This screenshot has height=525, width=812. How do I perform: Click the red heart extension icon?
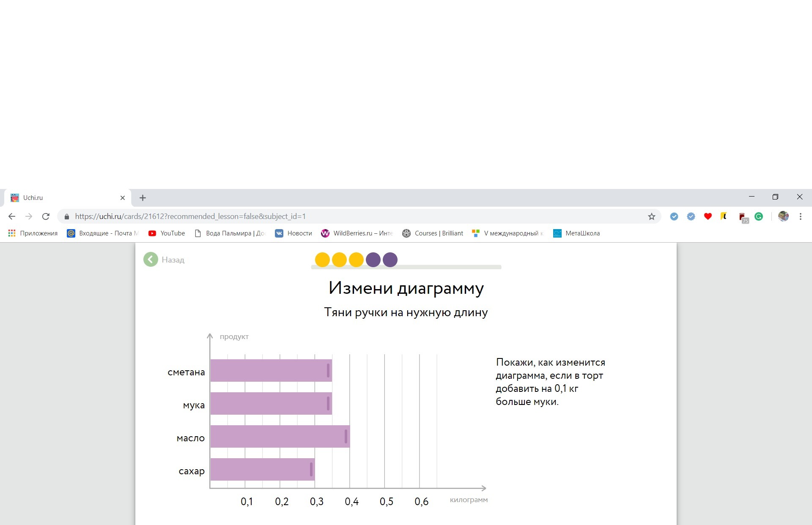[708, 216]
